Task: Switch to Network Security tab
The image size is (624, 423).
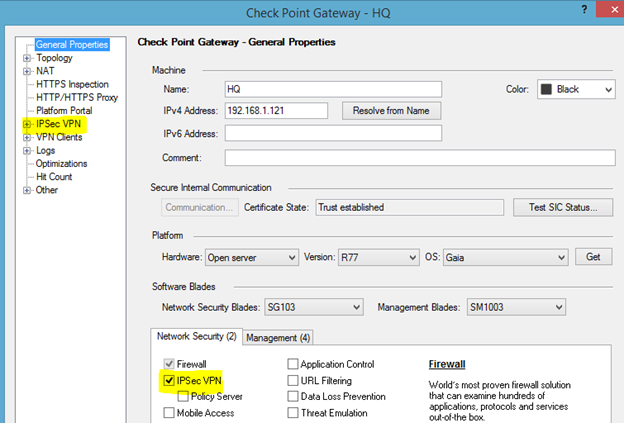Action: (x=197, y=336)
